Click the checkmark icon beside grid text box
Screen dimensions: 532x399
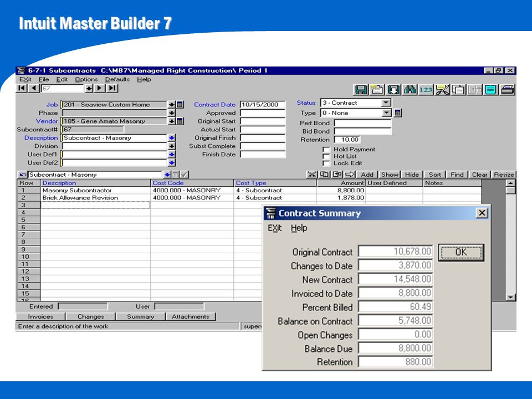(x=184, y=175)
